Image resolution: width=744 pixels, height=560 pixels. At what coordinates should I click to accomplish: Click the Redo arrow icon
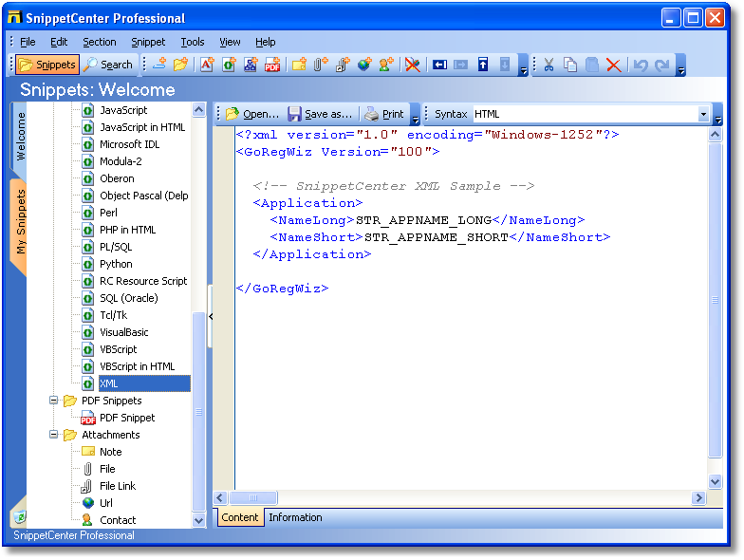(662, 65)
